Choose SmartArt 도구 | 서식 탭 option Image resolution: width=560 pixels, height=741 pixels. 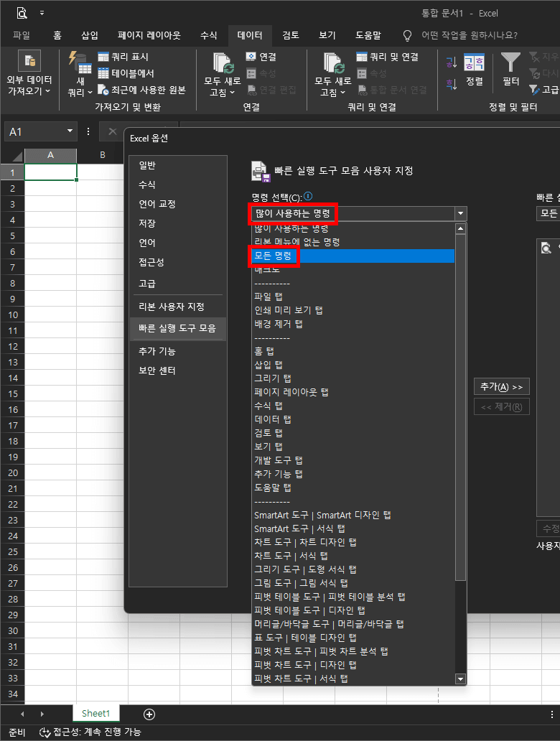coord(353,528)
